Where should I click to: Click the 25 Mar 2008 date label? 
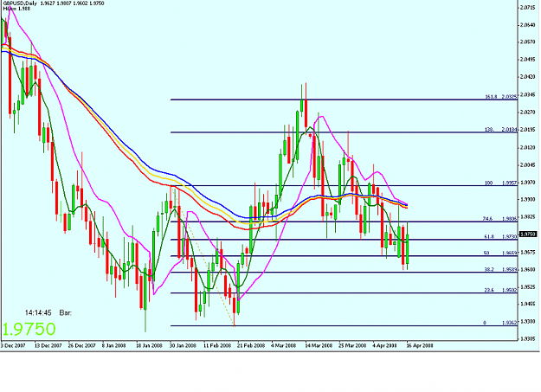[352, 345]
